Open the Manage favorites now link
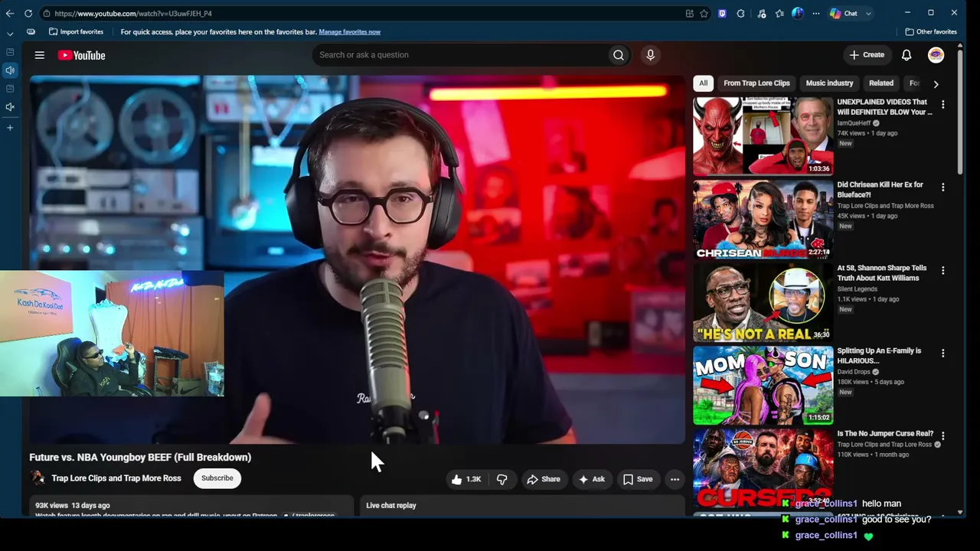980x551 pixels. click(349, 32)
